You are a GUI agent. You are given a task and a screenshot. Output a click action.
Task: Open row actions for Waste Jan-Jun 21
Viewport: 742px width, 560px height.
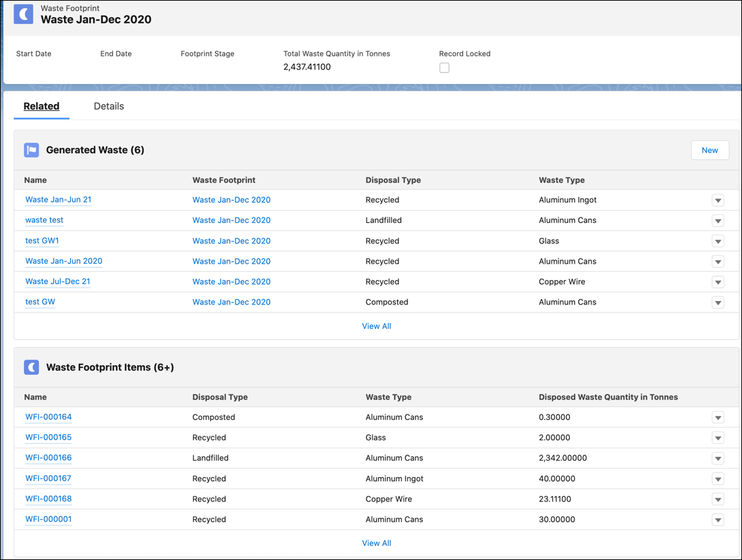click(718, 200)
